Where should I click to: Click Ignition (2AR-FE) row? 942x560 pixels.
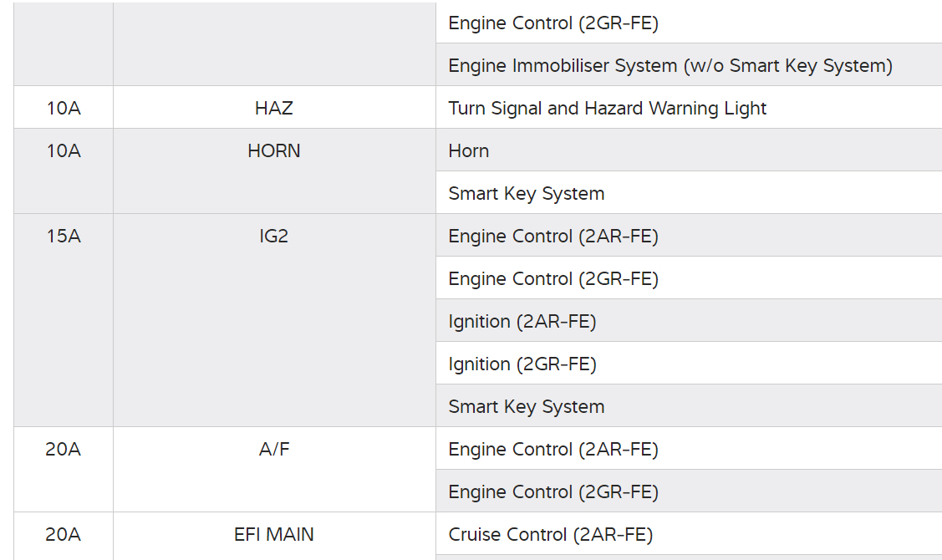(522, 322)
